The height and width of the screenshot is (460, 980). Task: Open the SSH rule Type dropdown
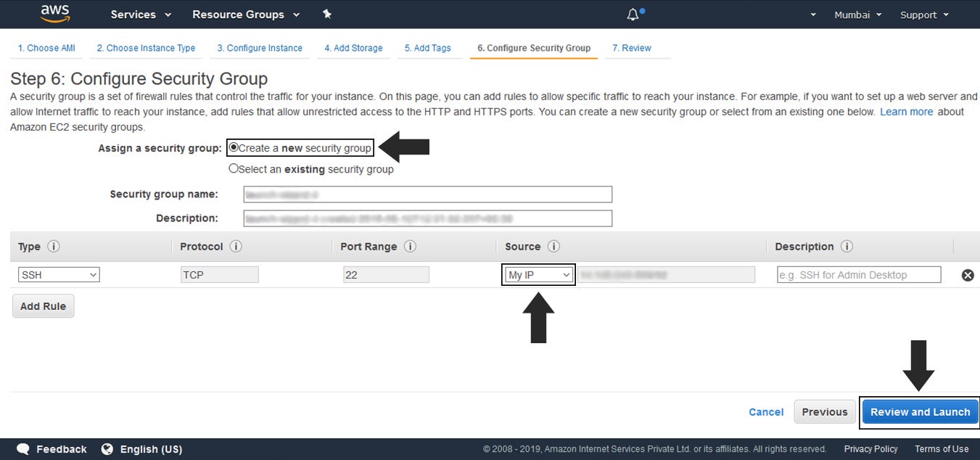[59, 274]
